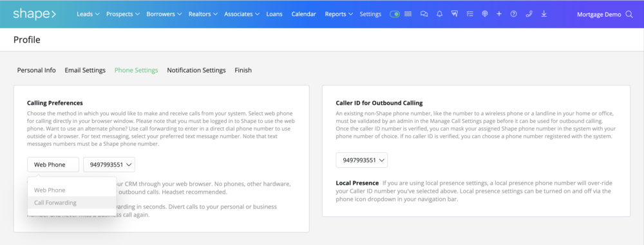This screenshot has width=644, height=245.
Task: Click the download arrow icon
Action: [544, 14]
